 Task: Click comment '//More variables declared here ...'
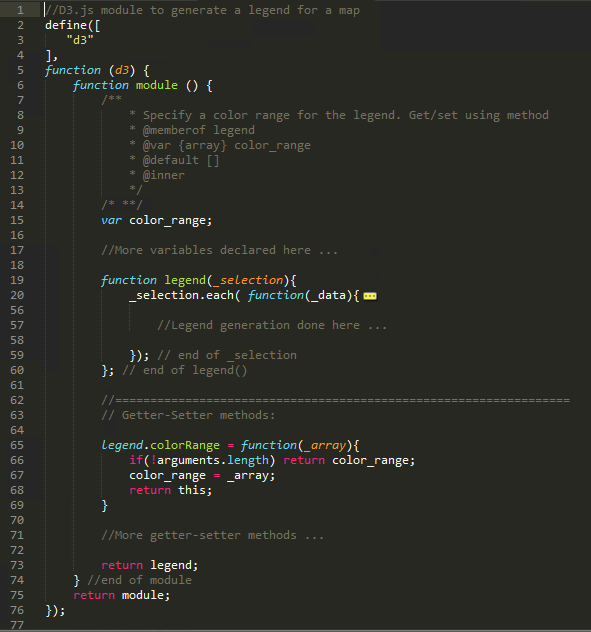pos(219,250)
